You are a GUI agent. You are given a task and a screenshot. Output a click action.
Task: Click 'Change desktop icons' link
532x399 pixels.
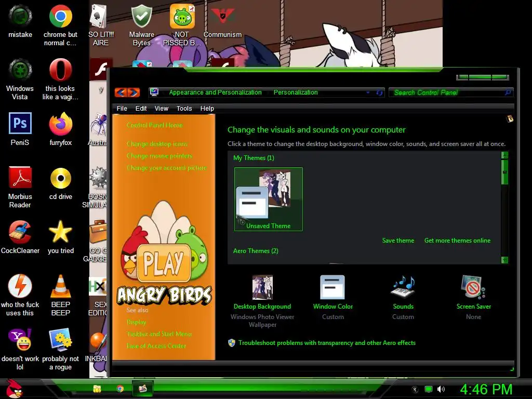tap(157, 144)
